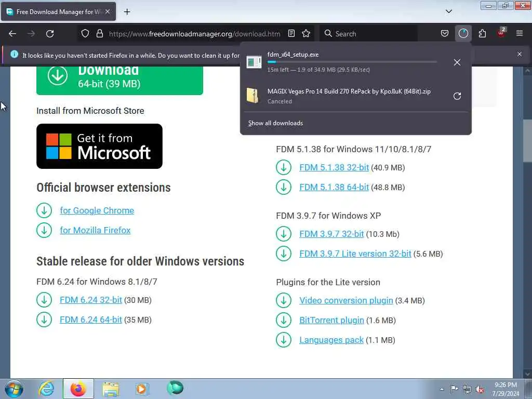532x399 pixels.
Task: Click the site security padlock icon
Action: click(99, 34)
